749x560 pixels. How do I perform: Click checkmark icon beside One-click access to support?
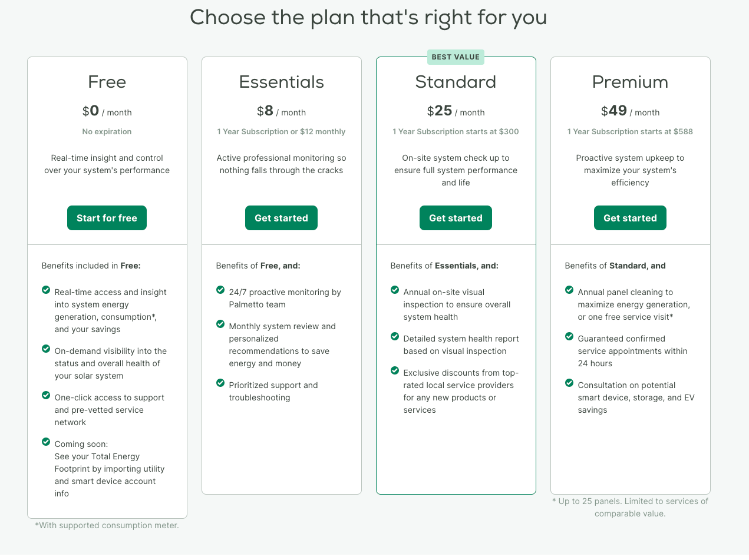[x=46, y=395]
